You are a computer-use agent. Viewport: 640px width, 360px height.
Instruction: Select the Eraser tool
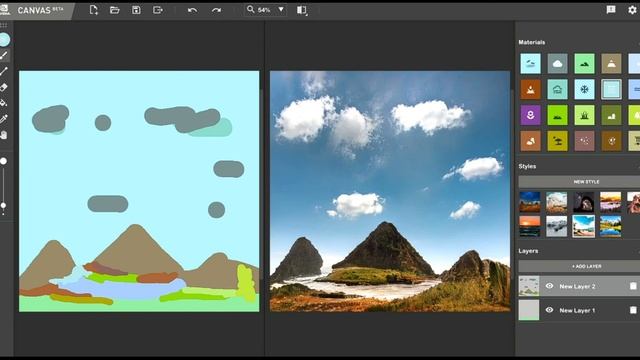click(x=4, y=87)
